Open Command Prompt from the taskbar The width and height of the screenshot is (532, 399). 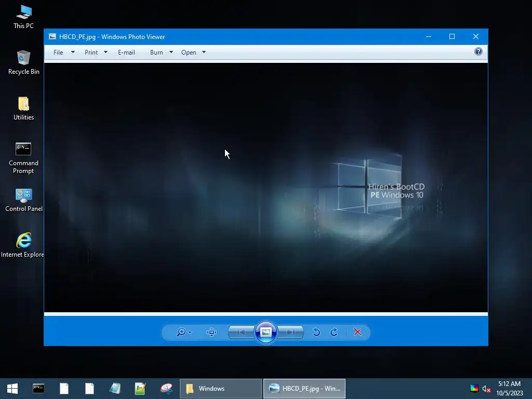click(x=38, y=389)
